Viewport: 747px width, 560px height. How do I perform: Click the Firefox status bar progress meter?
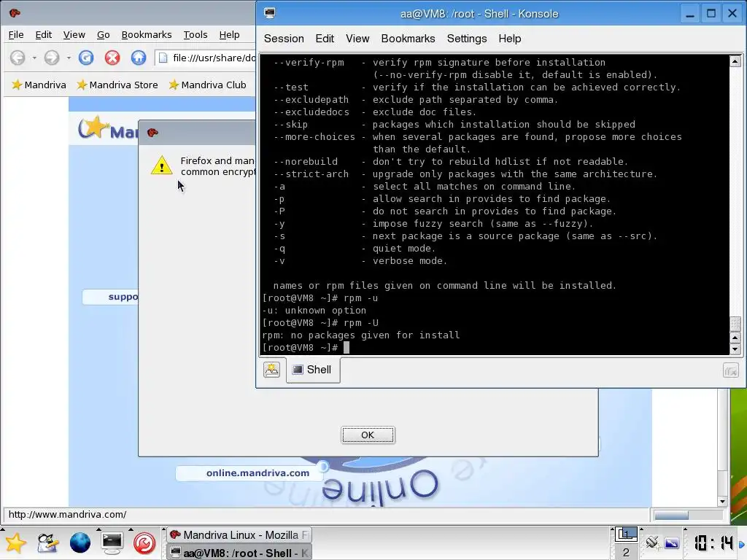click(x=687, y=516)
